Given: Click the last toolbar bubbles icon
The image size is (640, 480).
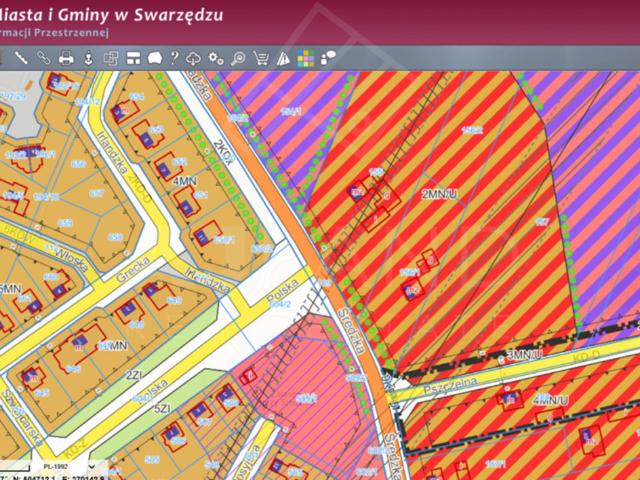Looking at the screenshot, I should (x=328, y=57).
